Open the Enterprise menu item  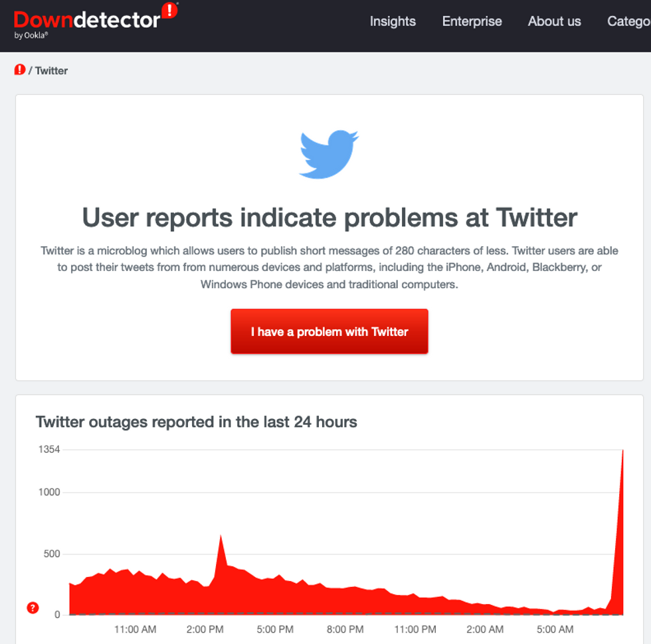point(472,21)
